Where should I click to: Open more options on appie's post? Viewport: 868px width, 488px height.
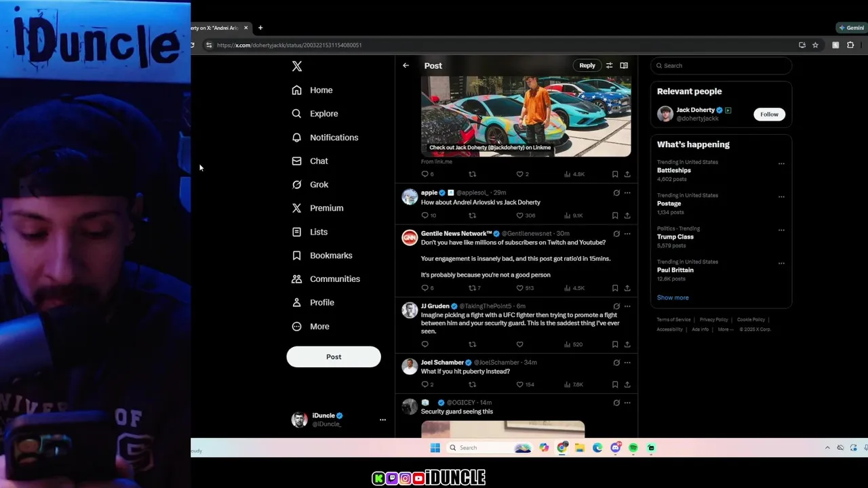click(x=627, y=192)
